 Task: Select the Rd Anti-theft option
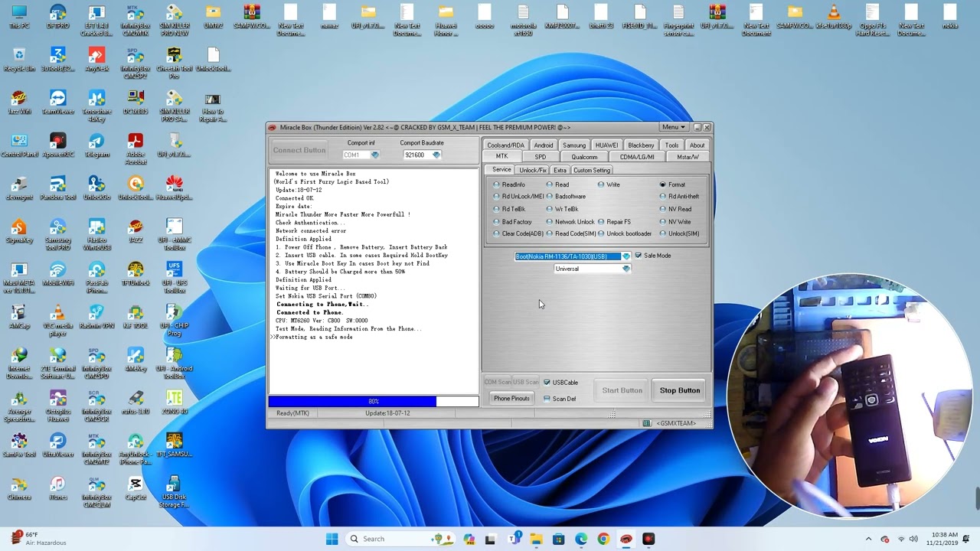click(x=679, y=197)
